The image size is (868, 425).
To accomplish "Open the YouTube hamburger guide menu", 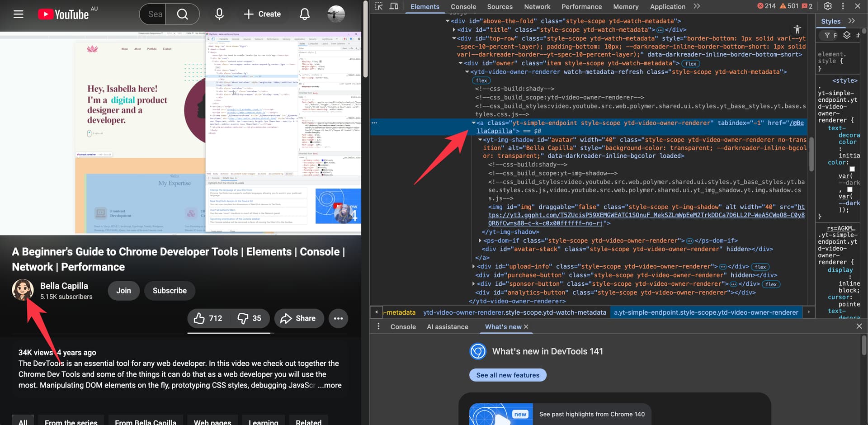I will pyautogui.click(x=19, y=14).
